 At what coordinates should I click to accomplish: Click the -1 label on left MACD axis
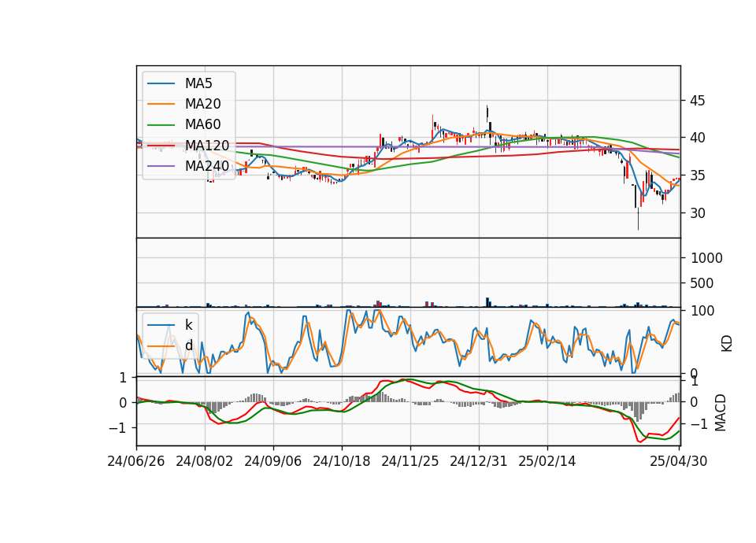pyautogui.click(x=118, y=428)
